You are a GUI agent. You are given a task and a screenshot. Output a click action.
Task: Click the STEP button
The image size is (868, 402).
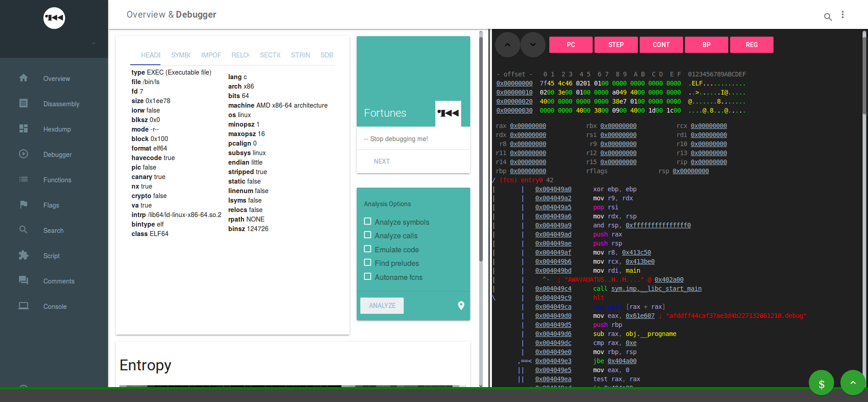(x=616, y=45)
